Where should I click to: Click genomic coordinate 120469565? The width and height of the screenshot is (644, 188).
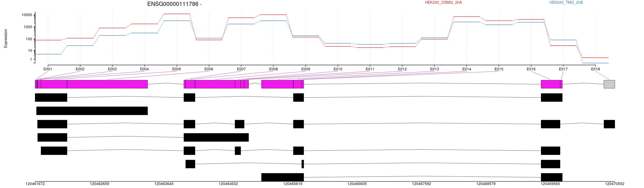(x=550, y=184)
